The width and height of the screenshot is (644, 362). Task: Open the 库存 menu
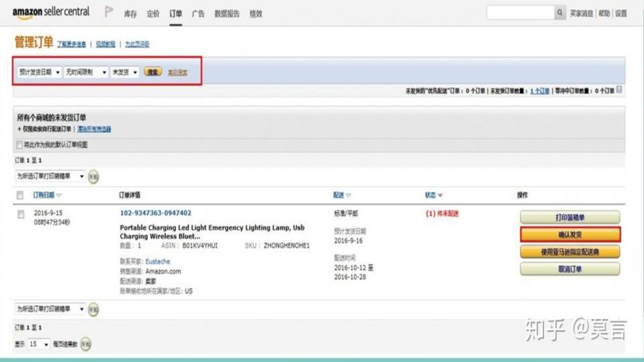[x=130, y=14]
